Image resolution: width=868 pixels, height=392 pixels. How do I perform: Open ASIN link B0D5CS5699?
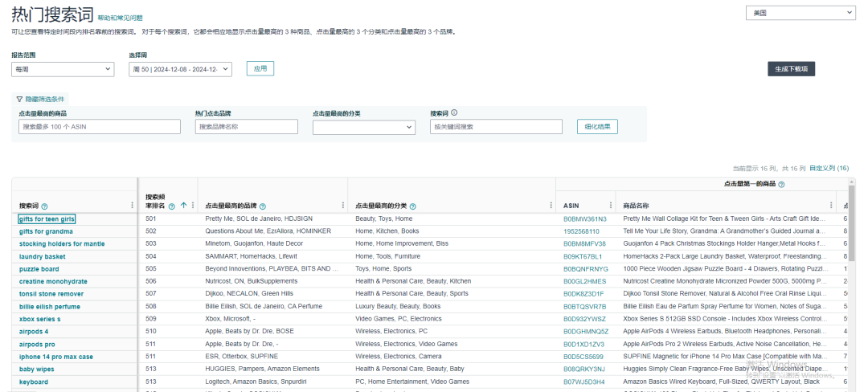tap(583, 357)
